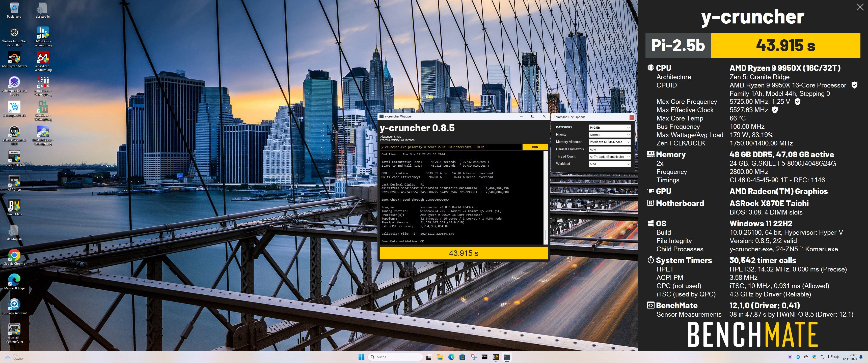Click the shield beside 5725.00 MHz, 1.25 V
868x363 pixels.
(x=797, y=102)
